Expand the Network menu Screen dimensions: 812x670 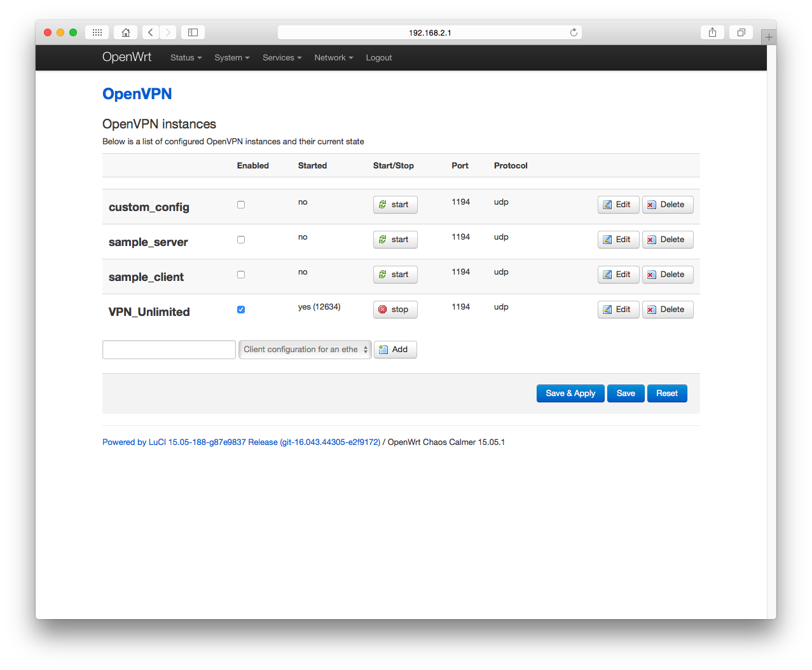pyautogui.click(x=334, y=58)
